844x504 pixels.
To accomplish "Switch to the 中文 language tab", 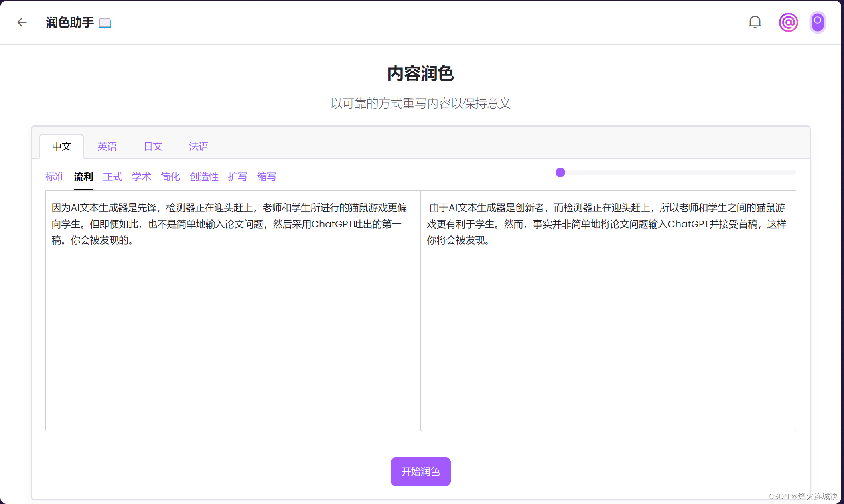I will [x=61, y=146].
